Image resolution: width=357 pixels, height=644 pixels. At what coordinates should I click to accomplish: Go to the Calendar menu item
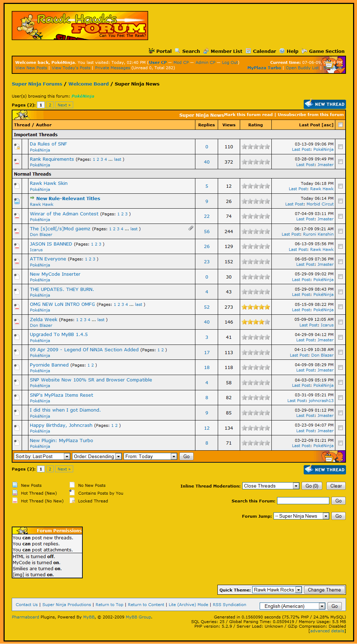(x=264, y=51)
